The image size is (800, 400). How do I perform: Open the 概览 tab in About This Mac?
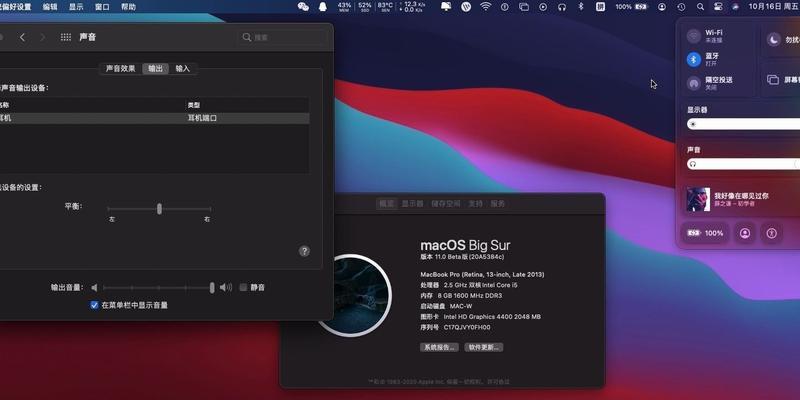pos(386,204)
